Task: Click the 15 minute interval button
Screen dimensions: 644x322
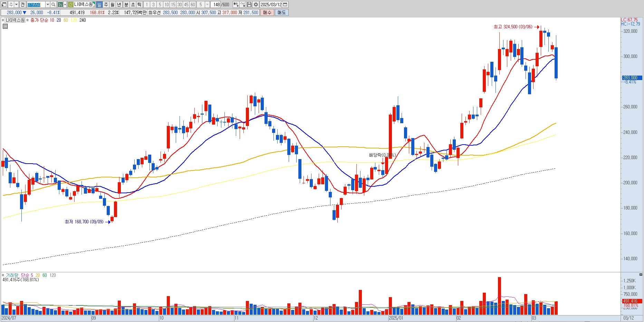Action: (x=173, y=4)
